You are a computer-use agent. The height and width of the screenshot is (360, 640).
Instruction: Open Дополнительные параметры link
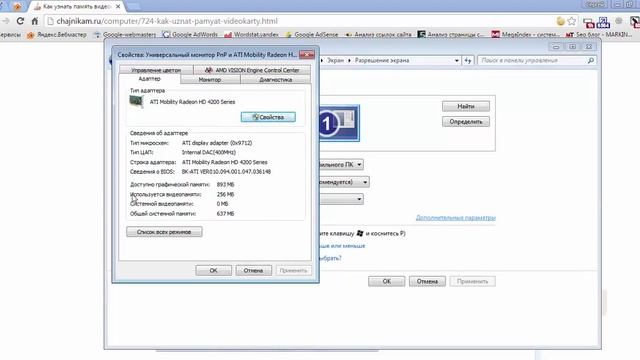(456, 218)
